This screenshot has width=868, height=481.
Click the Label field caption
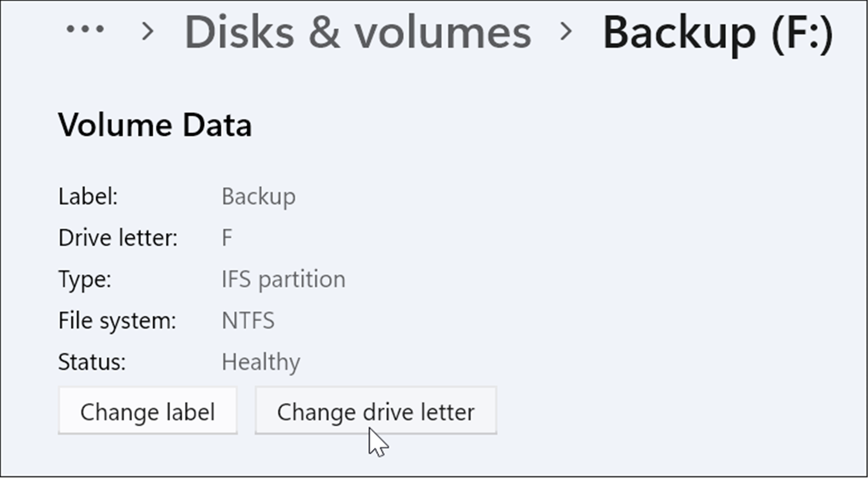(88, 196)
